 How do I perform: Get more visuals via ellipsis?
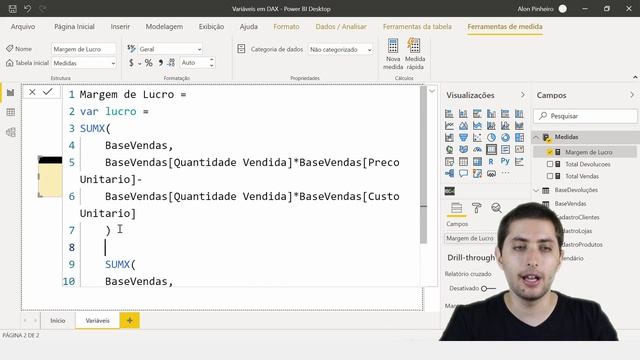(505, 173)
